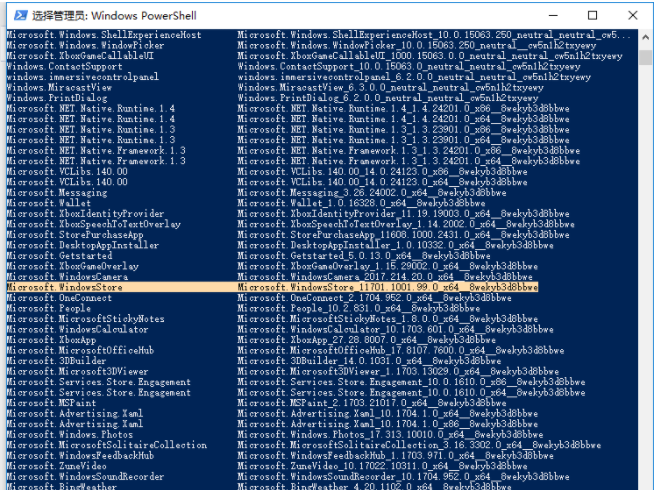
Task: Click short name Microsoft.DesktopAppInstaller
Action: click(83, 245)
